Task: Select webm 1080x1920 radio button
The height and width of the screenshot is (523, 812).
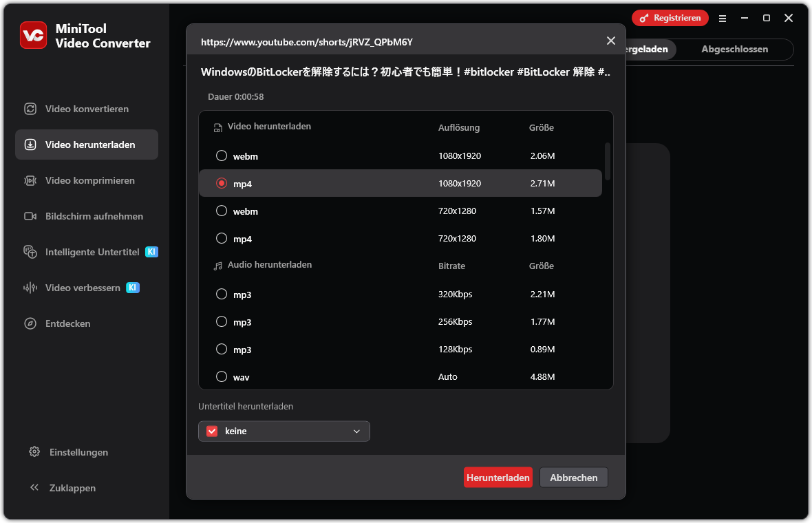Action: tap(221, 156)
